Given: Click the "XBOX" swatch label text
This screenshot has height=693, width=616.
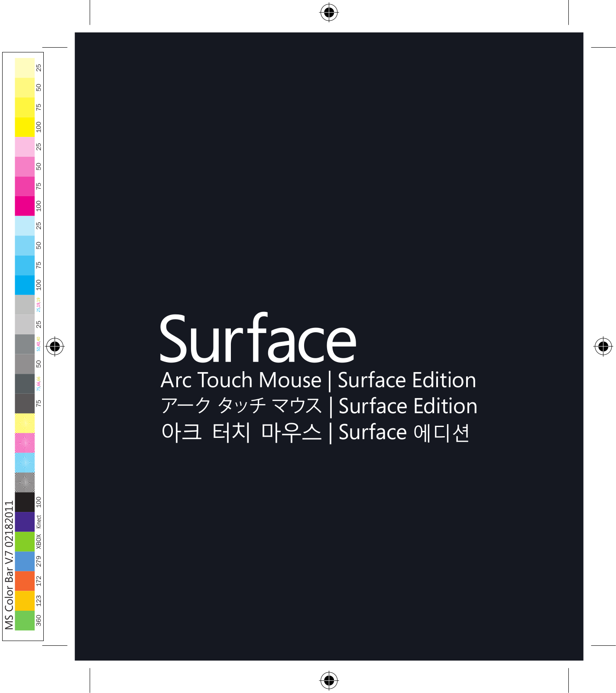Looking at the screenshot, I should click(x=39, y=541).
